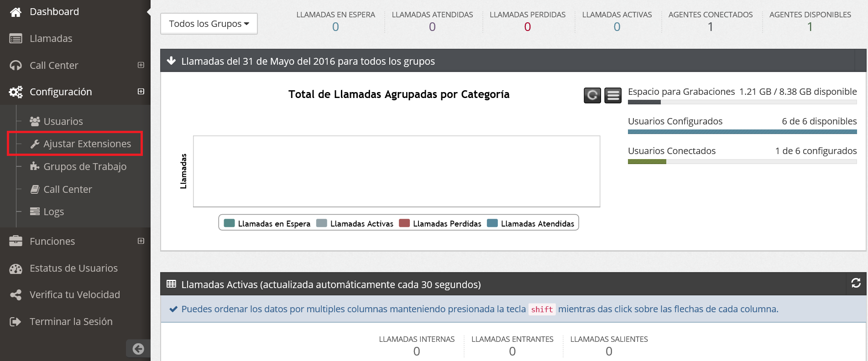868x361 pixels.
Task: Click the Configuración gears icon
Action: (16, 92)
